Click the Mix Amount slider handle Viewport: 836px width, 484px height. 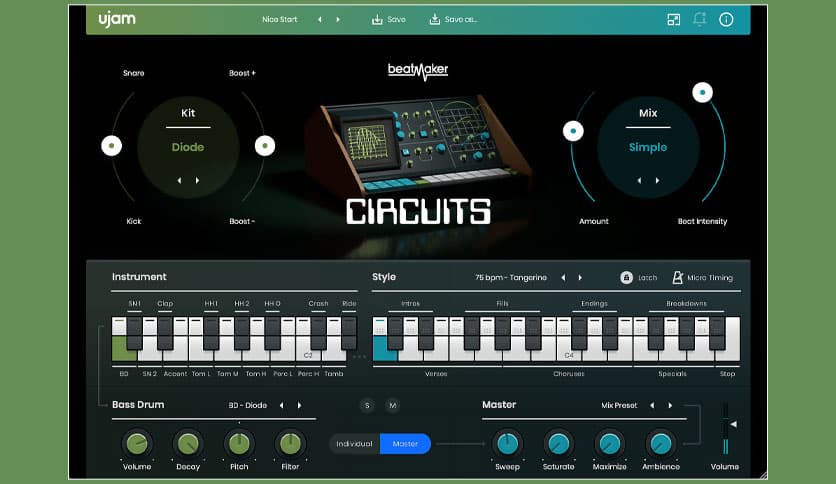573,131
